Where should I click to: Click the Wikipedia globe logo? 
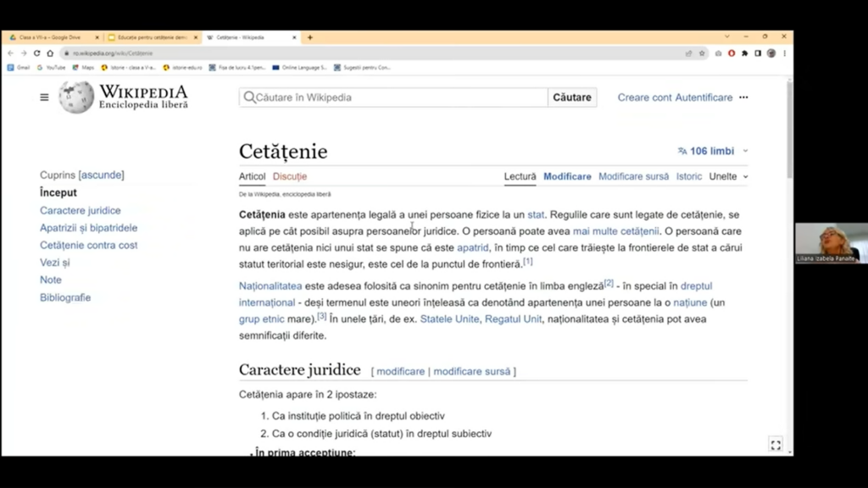[x=76, y=97]
